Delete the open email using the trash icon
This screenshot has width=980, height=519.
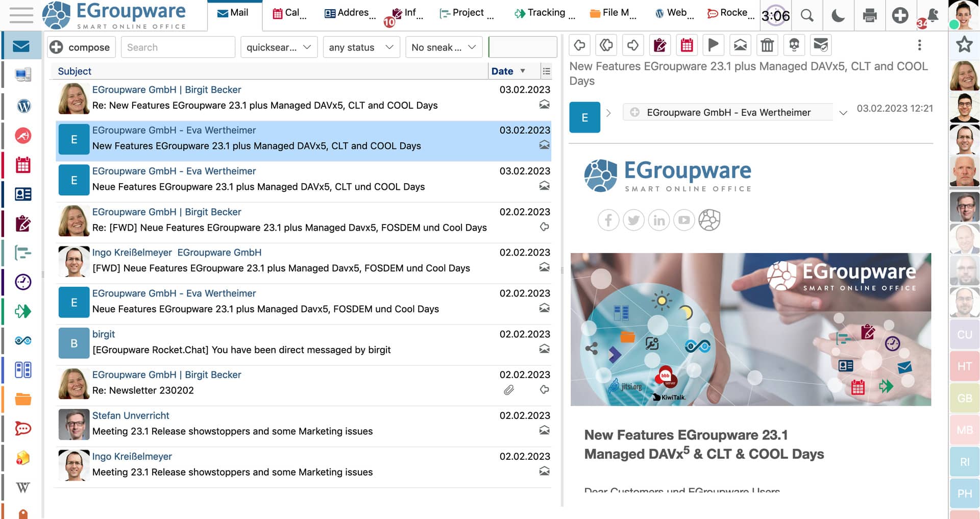[767, 45]
